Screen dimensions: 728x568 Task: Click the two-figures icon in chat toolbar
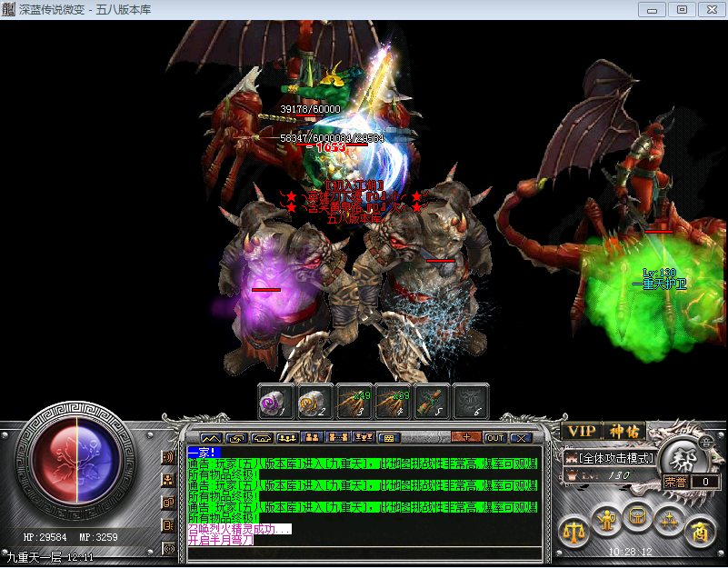pos(313,438)
